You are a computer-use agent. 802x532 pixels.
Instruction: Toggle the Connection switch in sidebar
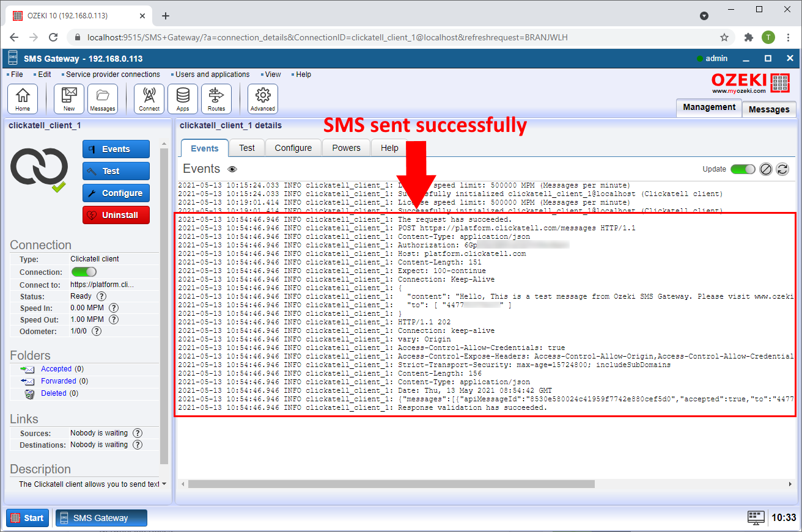pyautogui.click(x=84, y=272)
